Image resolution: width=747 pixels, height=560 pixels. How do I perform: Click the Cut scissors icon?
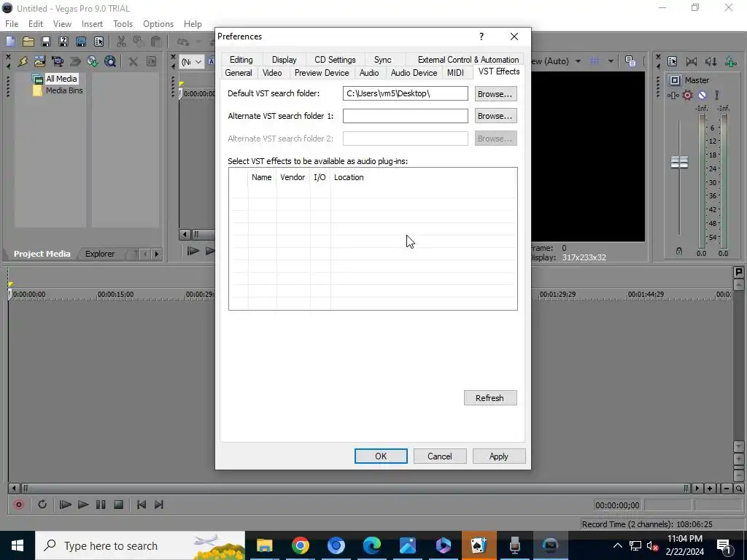121,42
